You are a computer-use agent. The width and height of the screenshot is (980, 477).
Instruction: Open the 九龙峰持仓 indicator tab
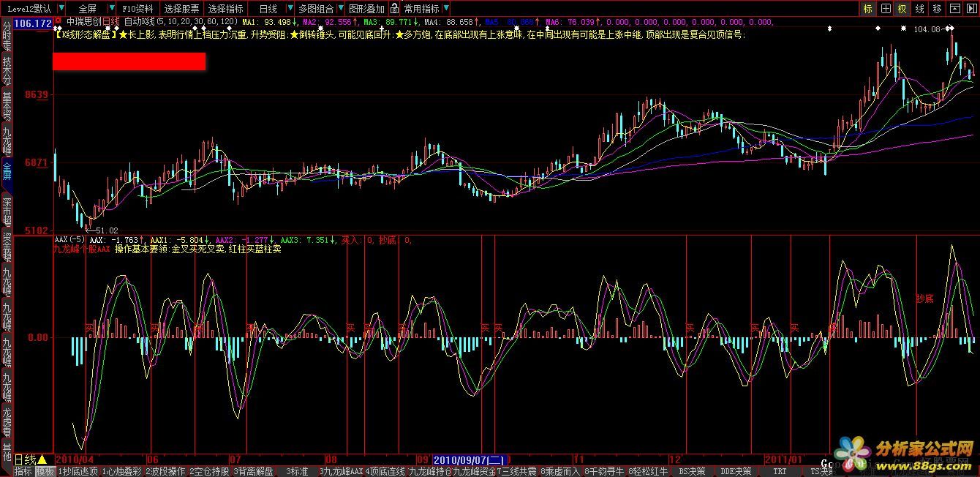pos(430,471)
